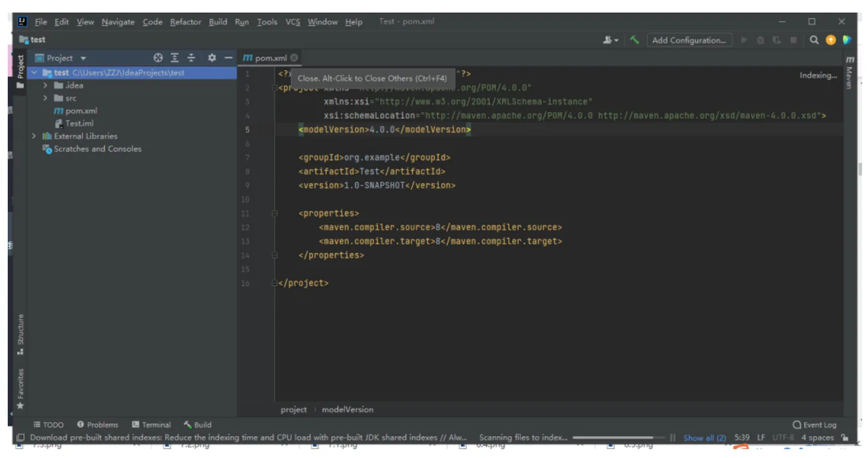Click Expand All in Project panel
Image resolution: width=868 pixels, height=458 pixels.
[175, 58]
